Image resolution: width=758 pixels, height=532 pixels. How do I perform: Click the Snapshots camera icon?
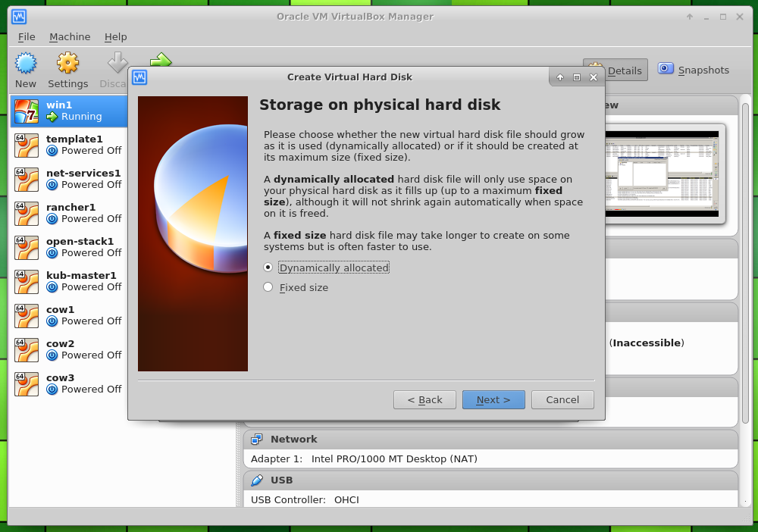666,69
